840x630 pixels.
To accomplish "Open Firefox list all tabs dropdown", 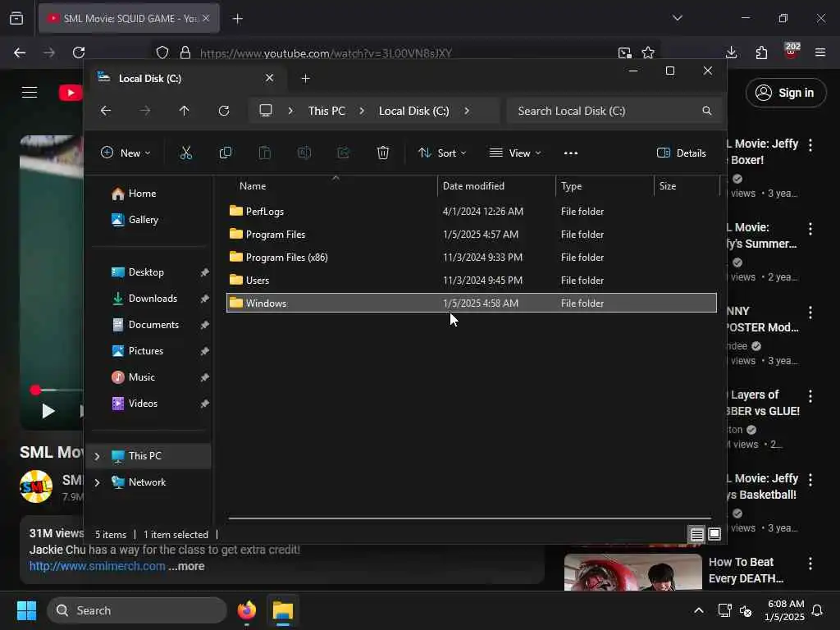I will [678, 18].
